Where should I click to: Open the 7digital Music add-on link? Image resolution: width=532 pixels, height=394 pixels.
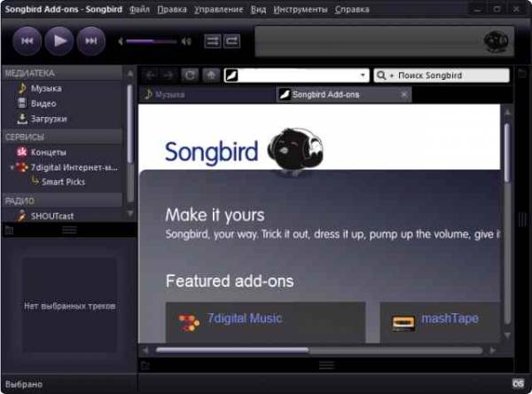point(245,319)
